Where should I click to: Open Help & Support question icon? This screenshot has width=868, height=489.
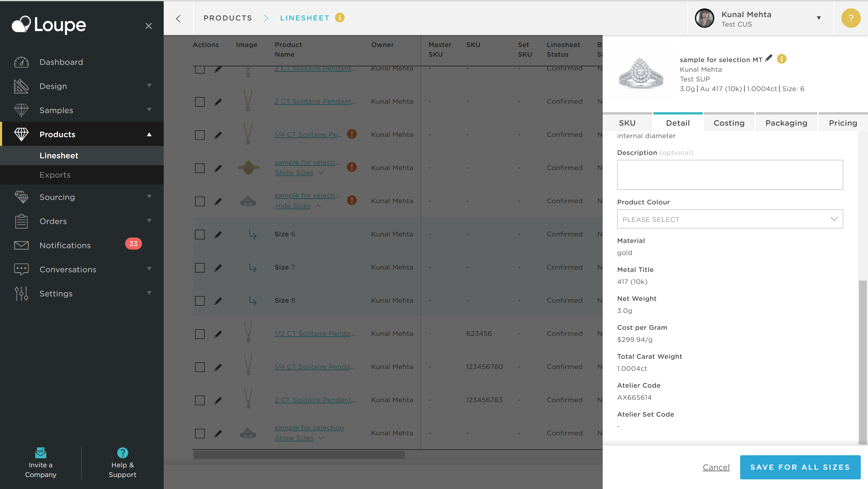point(123,453)
